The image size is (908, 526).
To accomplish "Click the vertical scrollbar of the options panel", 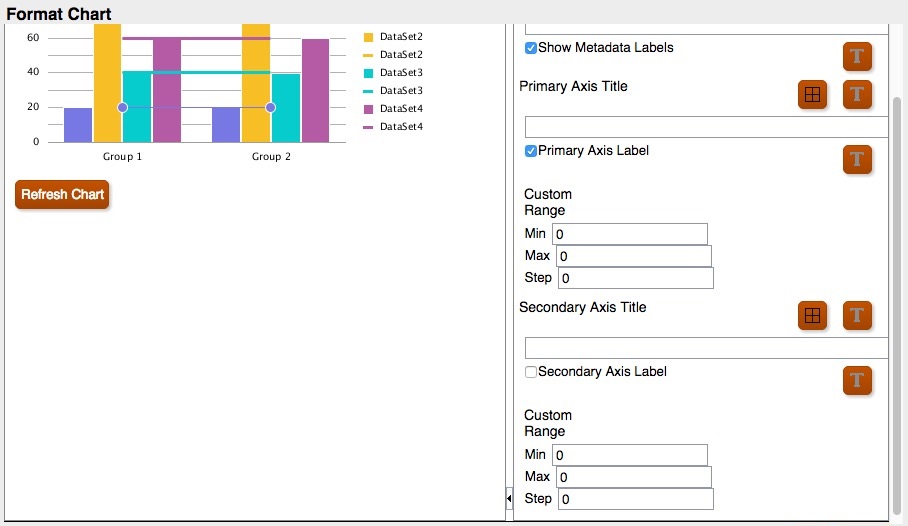I will (x=897, y=306).
